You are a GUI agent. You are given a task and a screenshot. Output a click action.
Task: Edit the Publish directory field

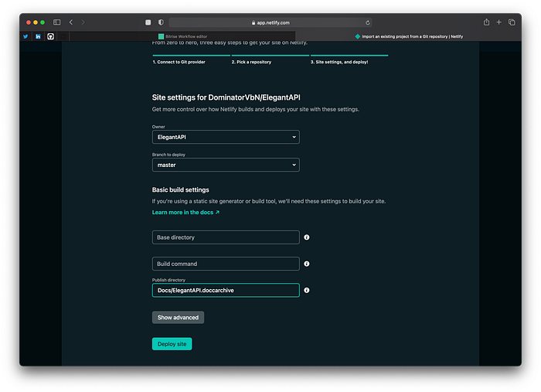click(x=226, y=290)
